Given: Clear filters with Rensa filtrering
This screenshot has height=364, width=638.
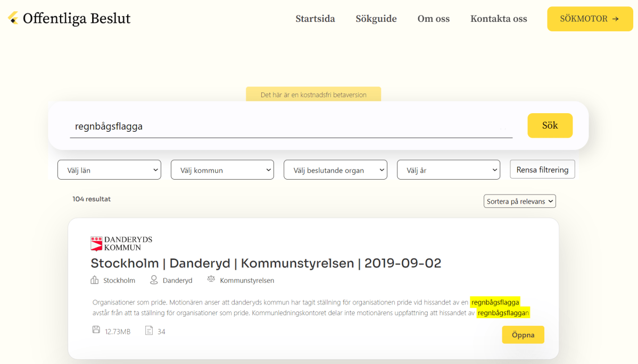Looking at the screenshot, I should pos(542,169).
